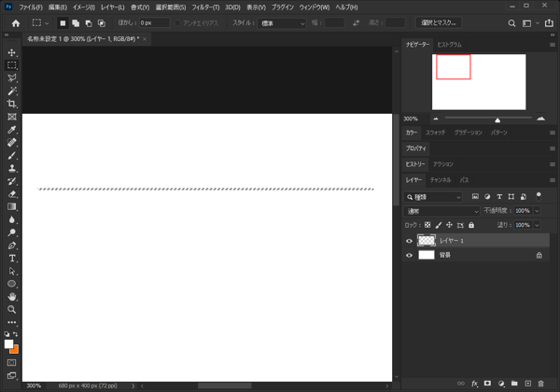This screenshot has width=560, height=392.
Task: Hide the 背景 layer via eye icon
Action: [410, 255]
